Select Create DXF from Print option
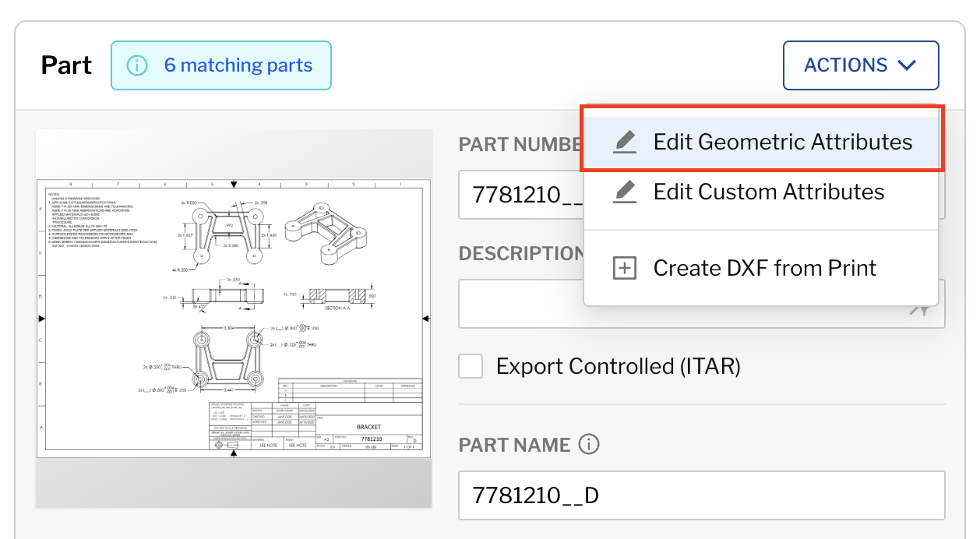 click(x=766, y=267)
